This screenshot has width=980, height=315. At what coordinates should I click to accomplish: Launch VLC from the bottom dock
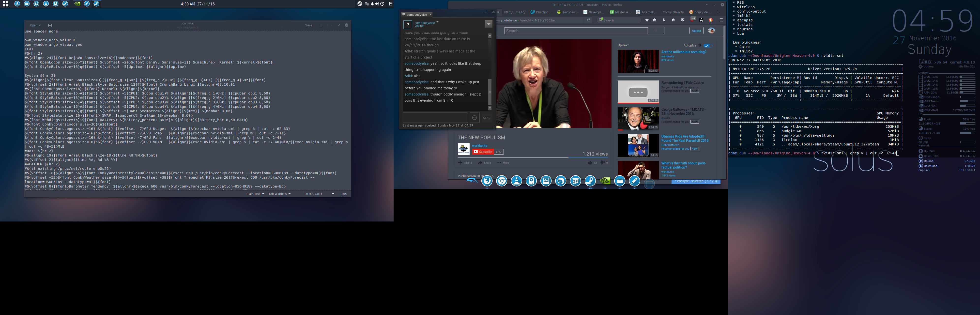coord(516,181)
